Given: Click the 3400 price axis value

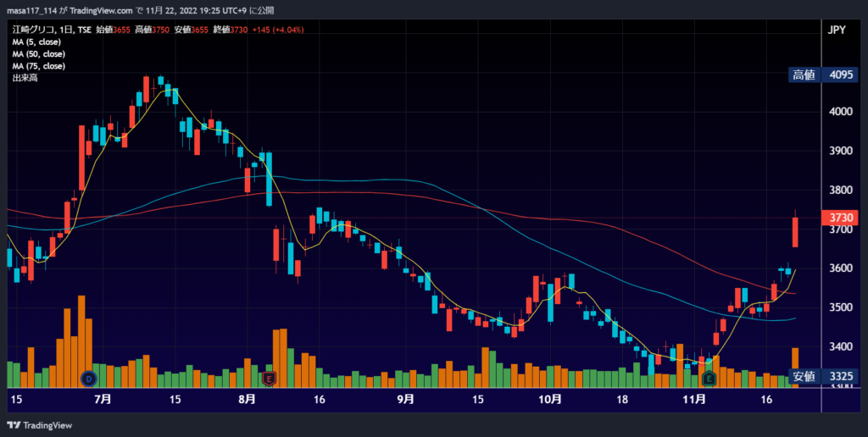Looking at the screenshot, I should point(841,347).
